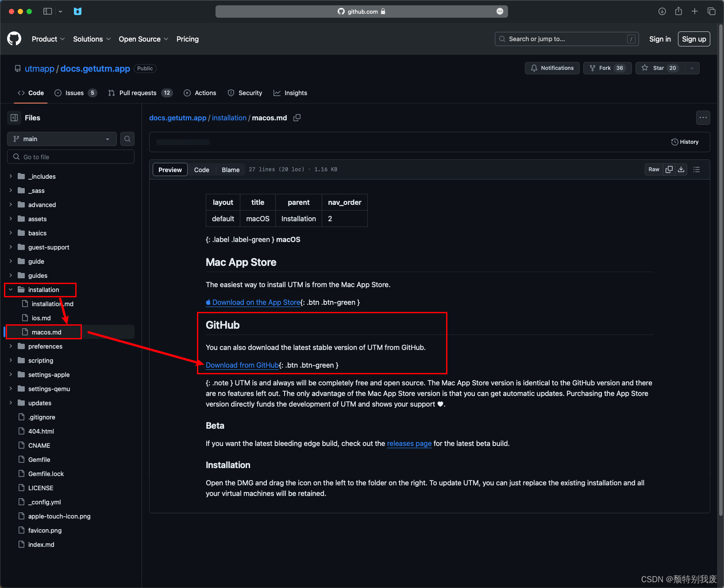
Task: Click the History clock button
Action: coord(685,142)
